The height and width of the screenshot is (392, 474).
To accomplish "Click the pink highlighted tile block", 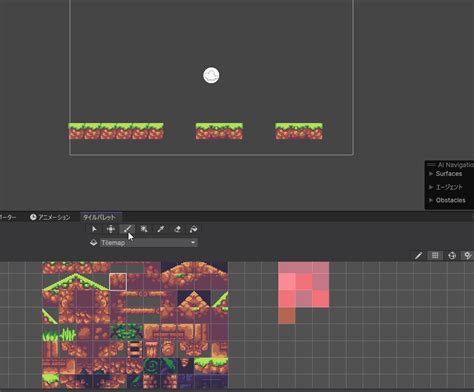I will (304, 284).
